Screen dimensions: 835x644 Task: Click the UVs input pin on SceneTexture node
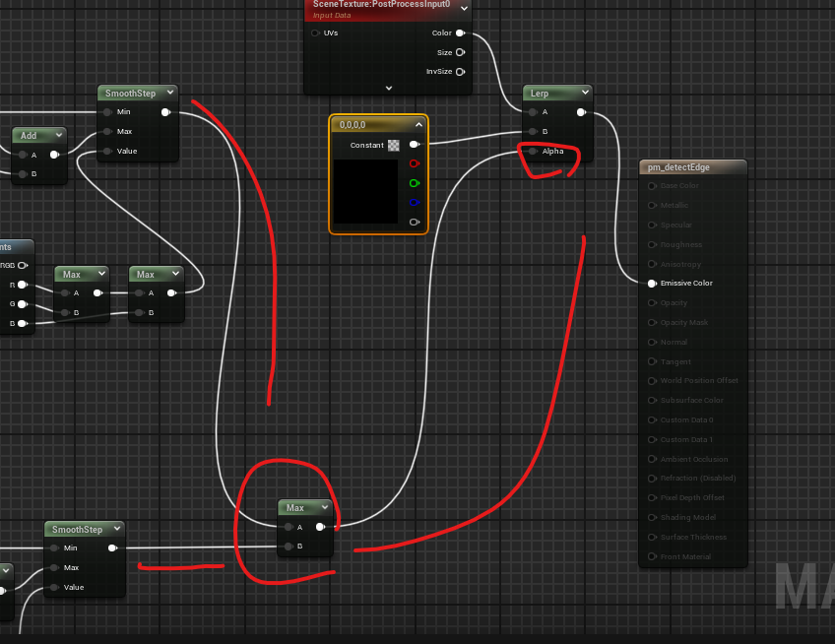point(315,33)
